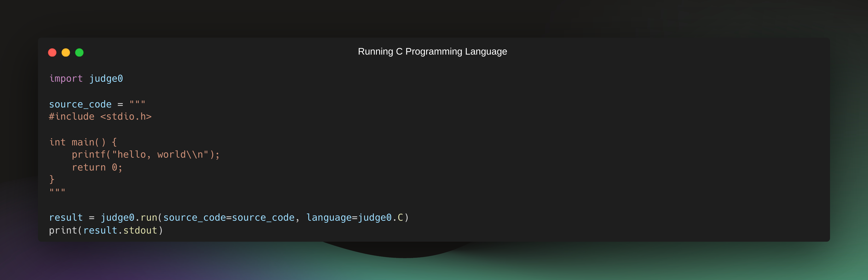Viewport: 868px width, 280px height.
Task: Click the red close window control
Action: (53, 53)
